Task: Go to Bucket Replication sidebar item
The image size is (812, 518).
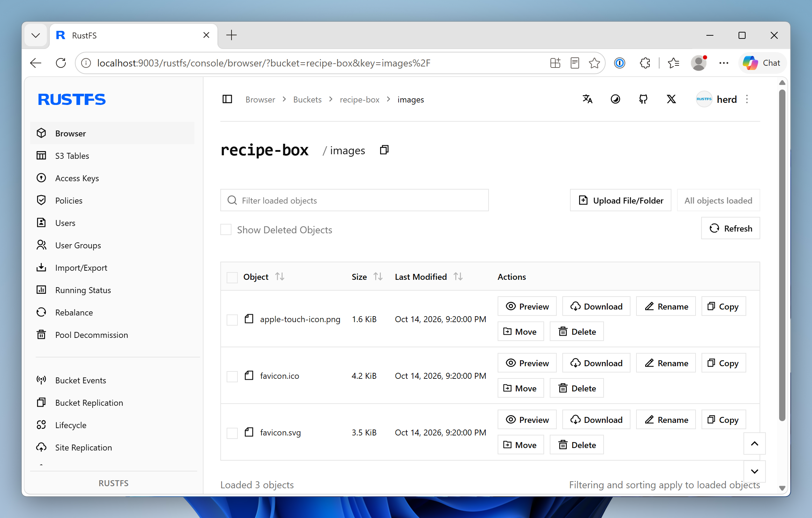Action: (x=112, y=403)
